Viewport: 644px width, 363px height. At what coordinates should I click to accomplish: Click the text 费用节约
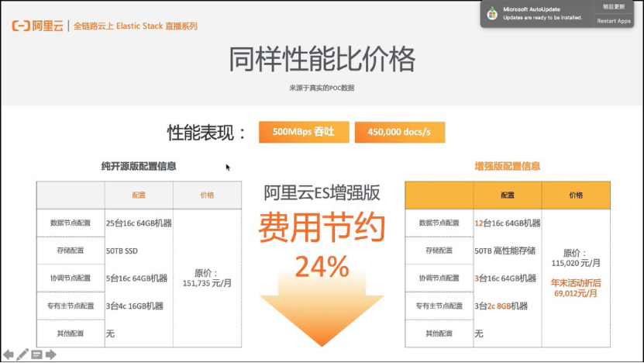click(x=322, y=227)
